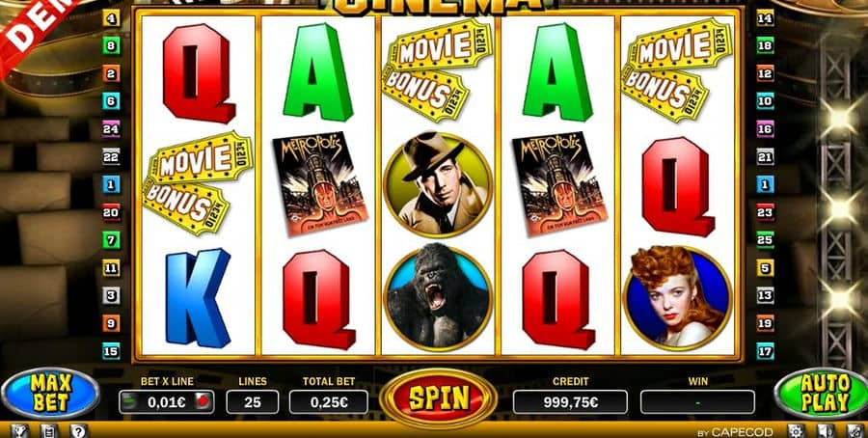Increase bet per line with red button
This screenshot has width=868, height=438.
203,402
